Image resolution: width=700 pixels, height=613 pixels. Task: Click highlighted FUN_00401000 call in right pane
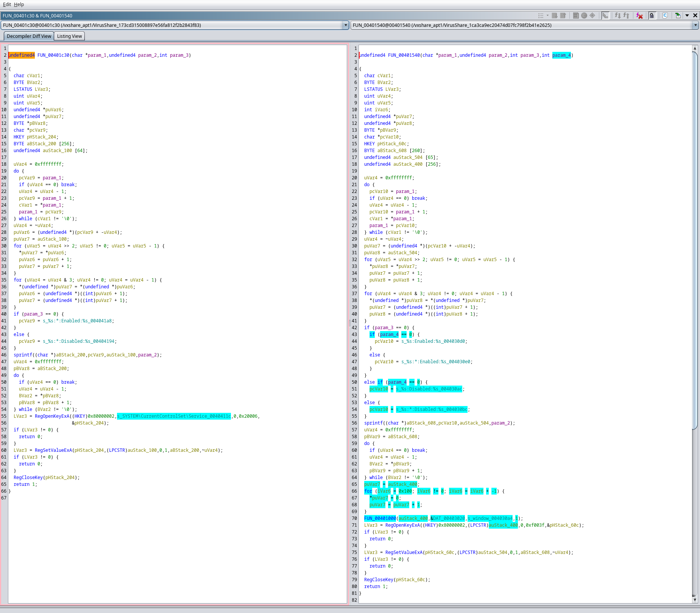coord(380,518)
